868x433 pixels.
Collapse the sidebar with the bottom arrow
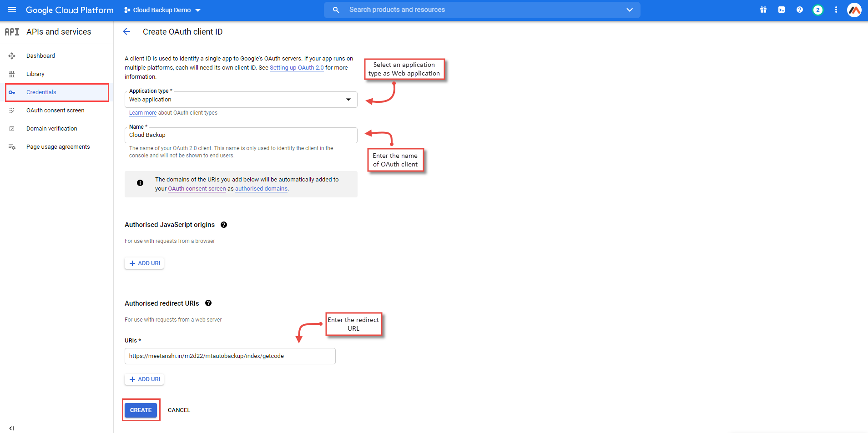pos(12,428)
